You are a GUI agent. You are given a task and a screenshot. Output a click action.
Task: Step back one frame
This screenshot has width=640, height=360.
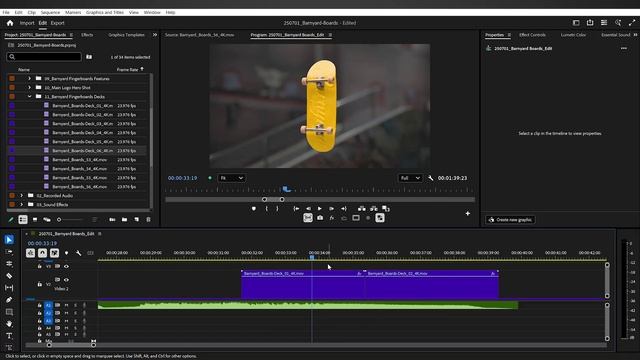pos(308,209)
